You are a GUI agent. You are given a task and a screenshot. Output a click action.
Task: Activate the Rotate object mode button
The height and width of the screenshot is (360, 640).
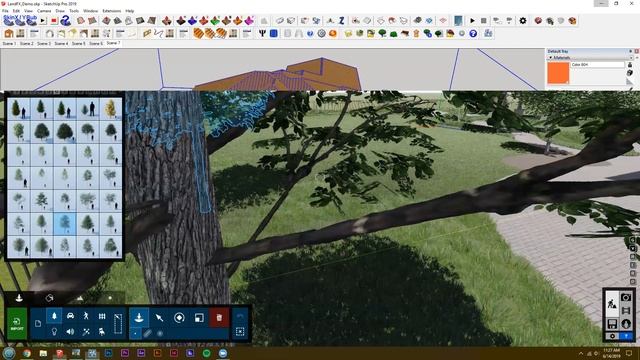tap(179, 318)
